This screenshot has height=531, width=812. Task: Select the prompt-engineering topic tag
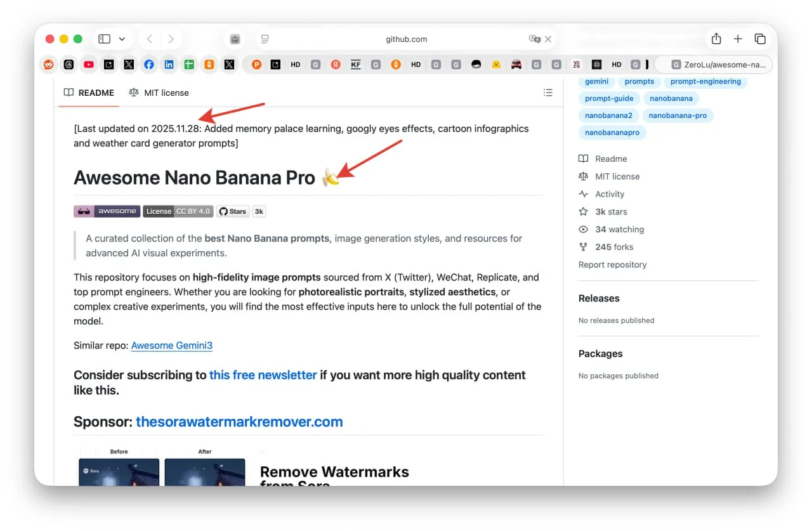point(705,81)
